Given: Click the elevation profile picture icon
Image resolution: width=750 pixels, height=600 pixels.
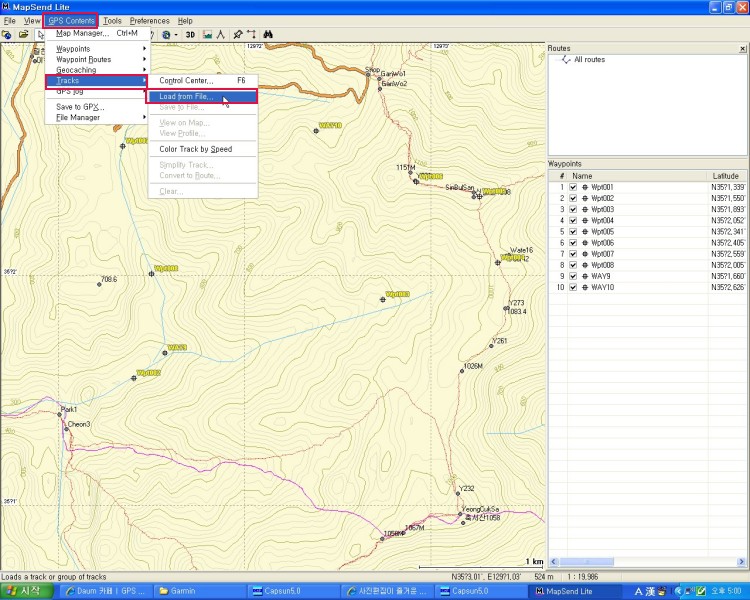Looking at the screenshot, I should pos(207,34).
